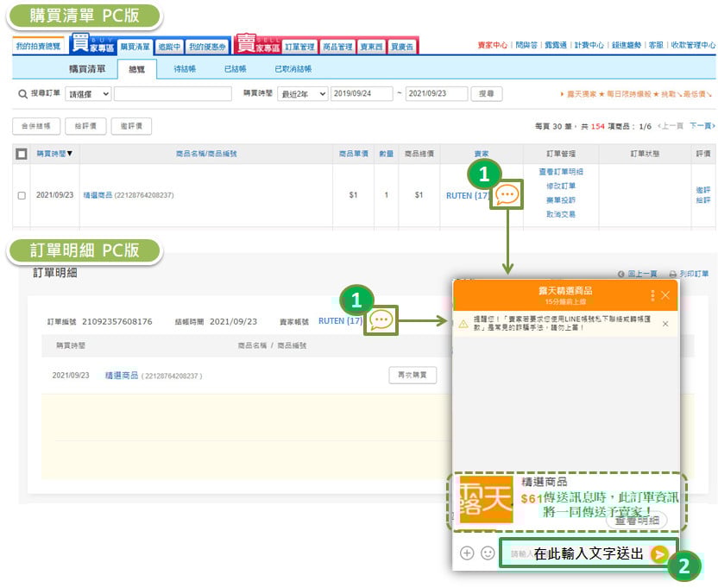Image resolution: width=718 pixels, height=588 pixels.
Task: Open the 查看訂單明細 link
Action: [x=560, y=172]
